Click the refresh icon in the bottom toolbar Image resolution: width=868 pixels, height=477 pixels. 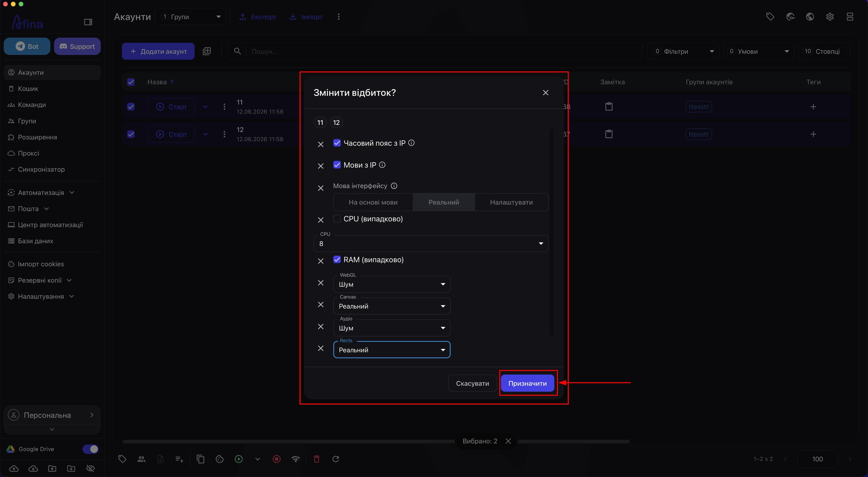336,459
